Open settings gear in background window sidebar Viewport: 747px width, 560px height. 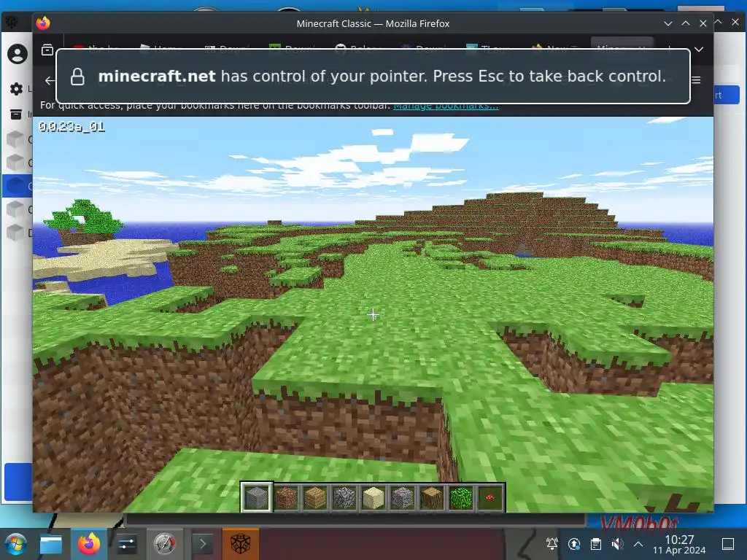pyautogui.click(x=16, y=88)
